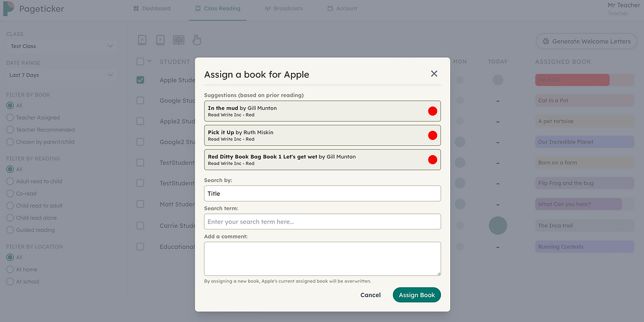The height and width of the screenshot is (322, 644).
Task: Click the Our Incredible Planet assigned book
Action: click(x=584, y=142)
